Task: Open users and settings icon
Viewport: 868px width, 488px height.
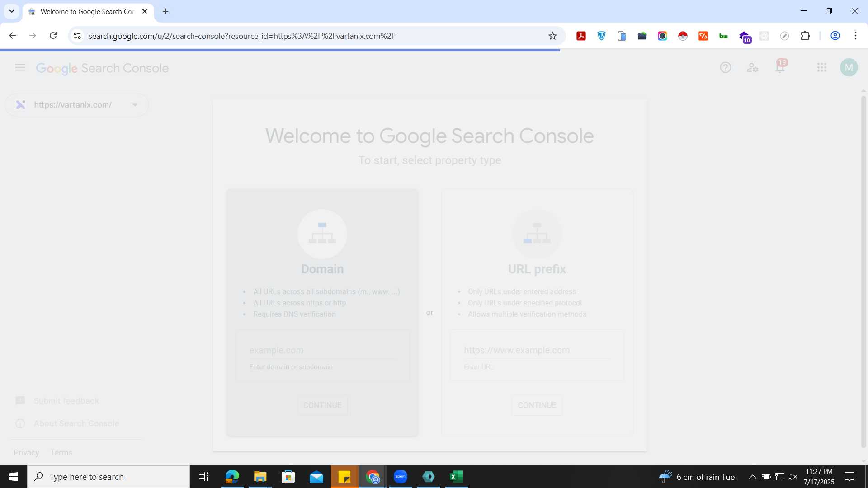Action: [753, 68]
